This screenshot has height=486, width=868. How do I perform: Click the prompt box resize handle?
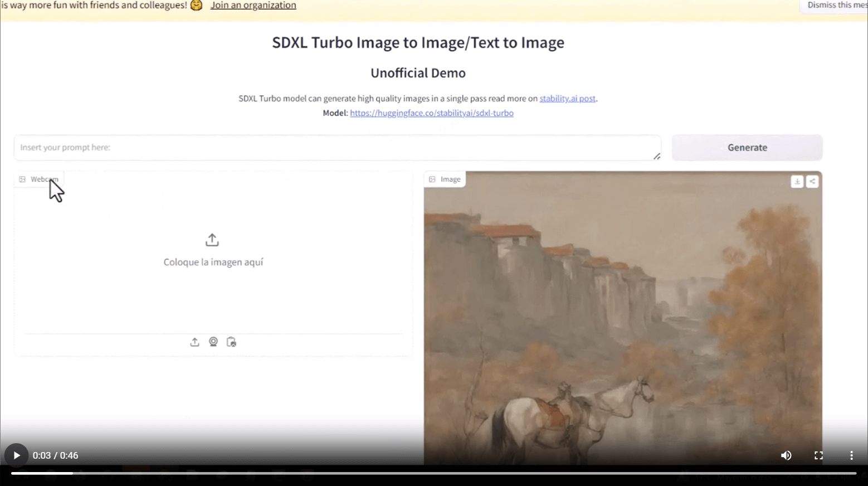pos(657,156)
